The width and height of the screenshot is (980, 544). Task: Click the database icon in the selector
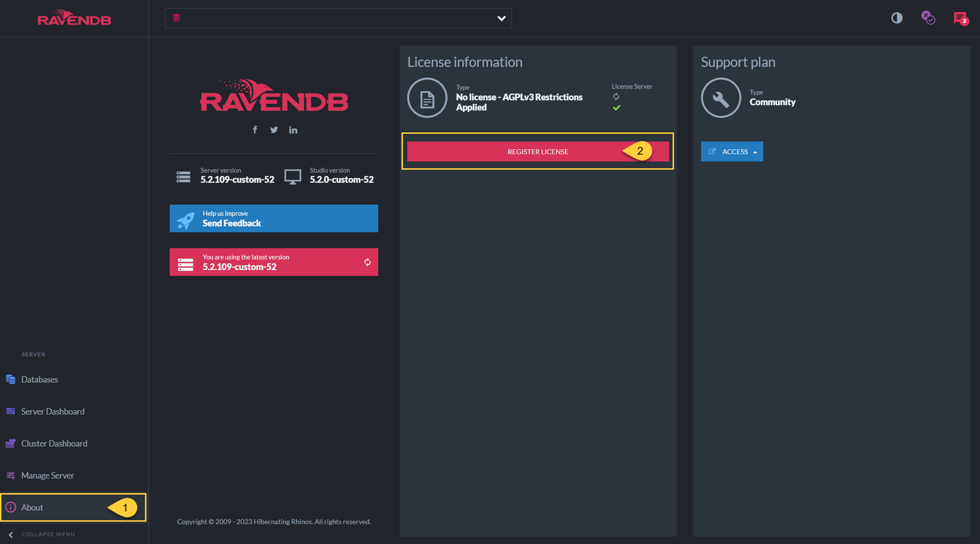coord(177,18)
